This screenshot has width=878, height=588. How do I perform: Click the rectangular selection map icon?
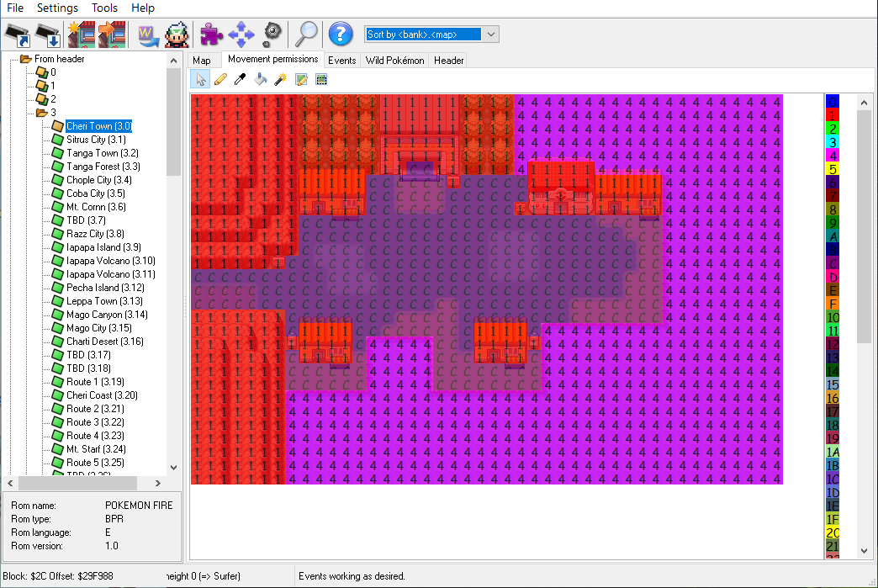point(321,80)
